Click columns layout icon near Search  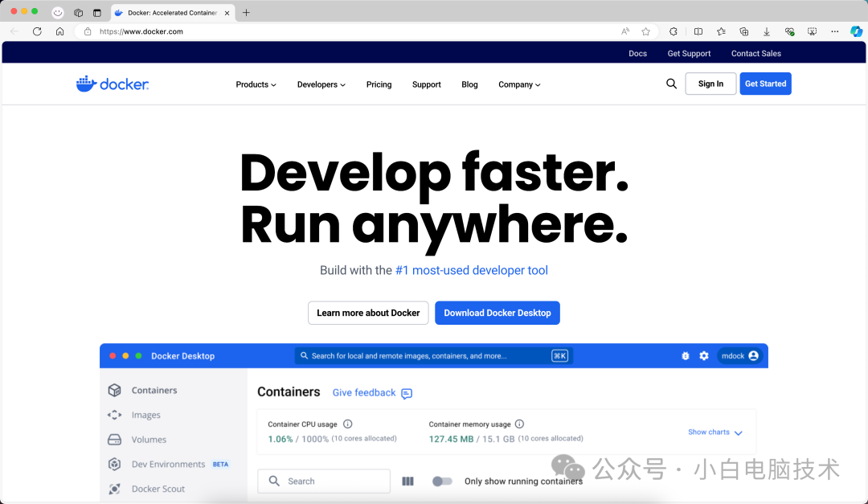click(x=408, y=481)
